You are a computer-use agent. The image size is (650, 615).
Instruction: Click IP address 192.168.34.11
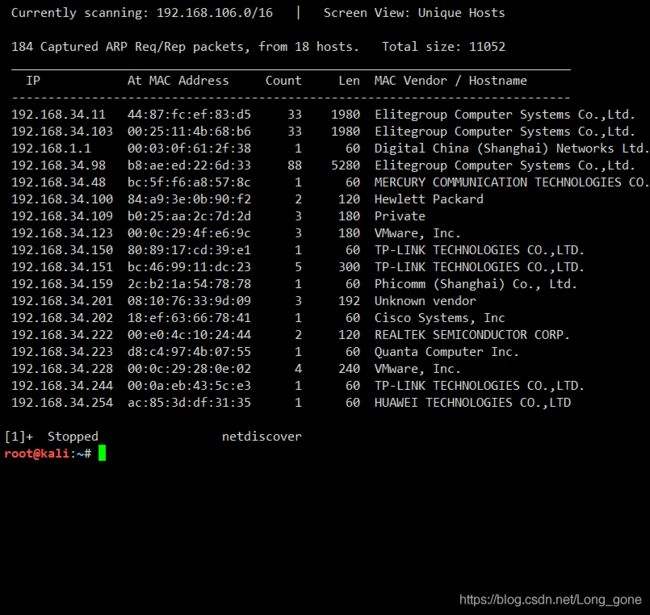pyautogui.click(x=58, y=114)
